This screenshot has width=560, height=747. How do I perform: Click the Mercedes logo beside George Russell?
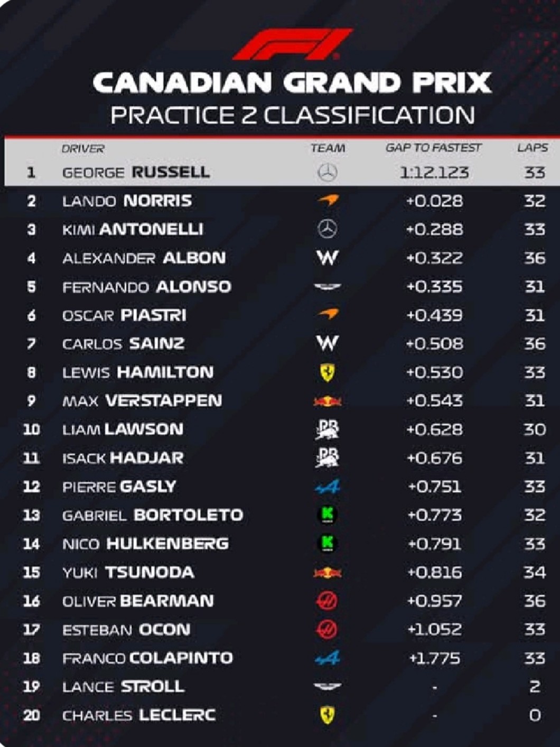pyautogui.click(x=328, y=172)
